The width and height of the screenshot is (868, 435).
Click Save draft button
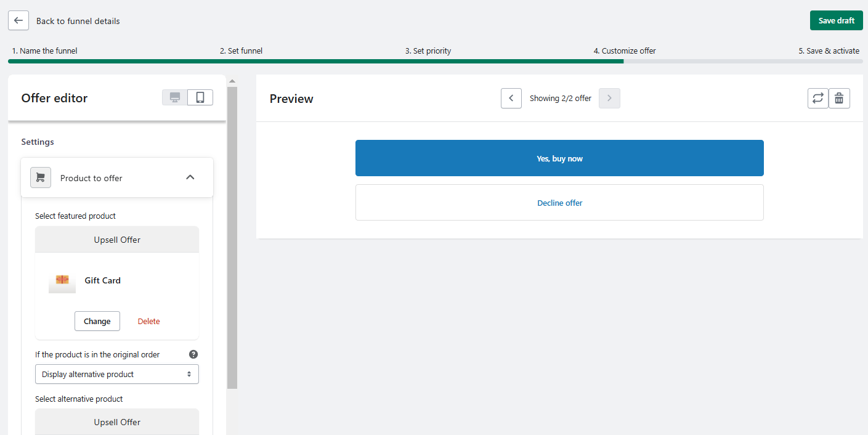836,20
